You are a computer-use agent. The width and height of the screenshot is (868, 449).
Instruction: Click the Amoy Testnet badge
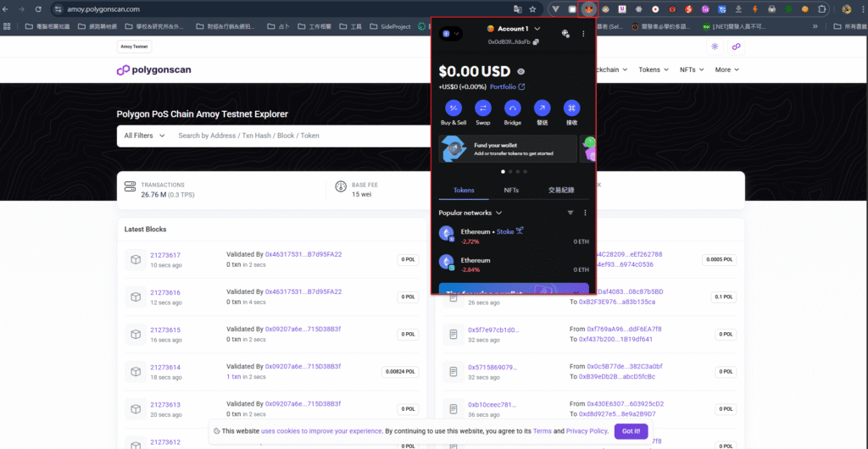pyautogui.click(x=135, y=47)
